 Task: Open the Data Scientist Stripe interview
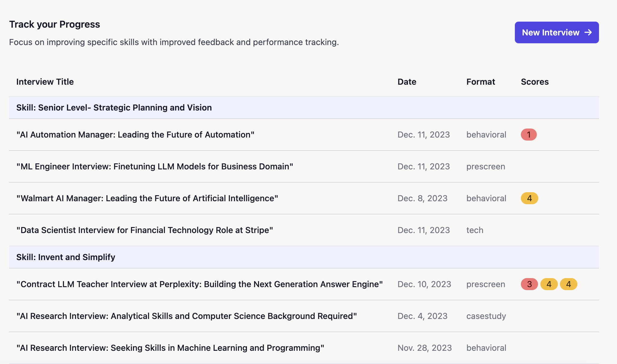144,230
